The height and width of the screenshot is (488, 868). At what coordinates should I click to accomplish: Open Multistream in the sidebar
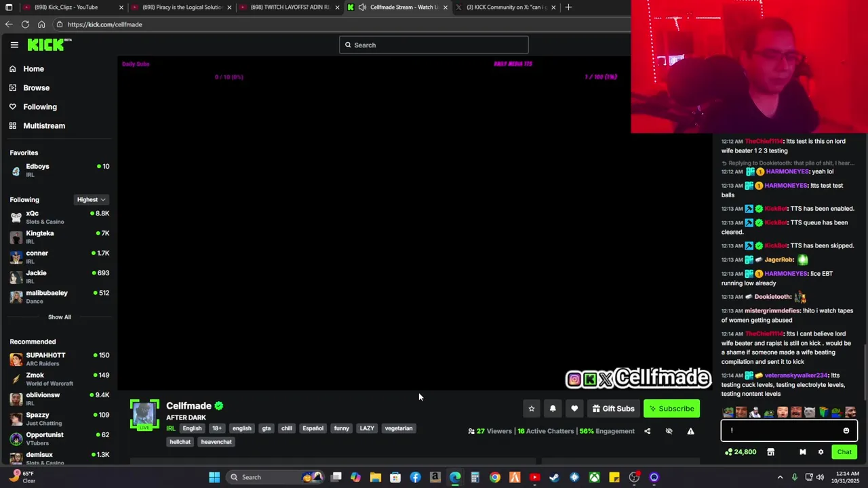(44, 125)
